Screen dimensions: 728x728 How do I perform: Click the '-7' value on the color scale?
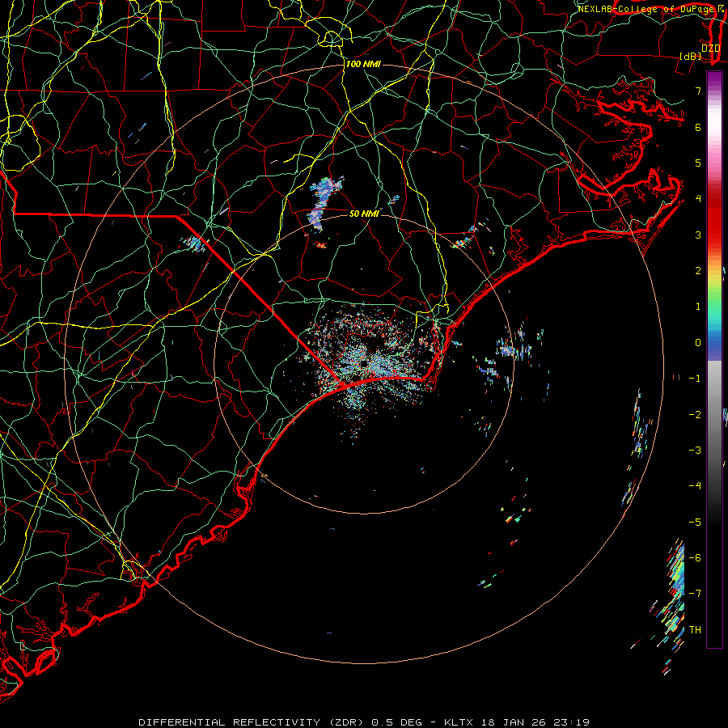coord(695,594)
